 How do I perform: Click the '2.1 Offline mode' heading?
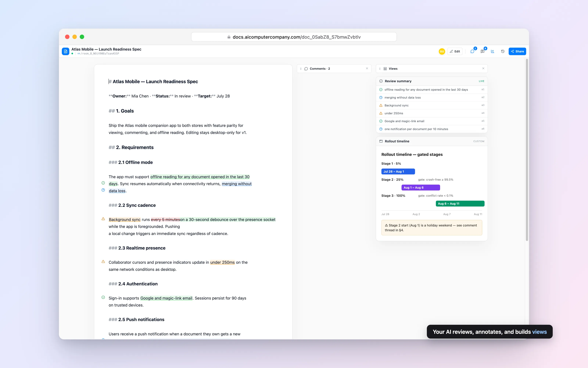[x=135, y=162]
